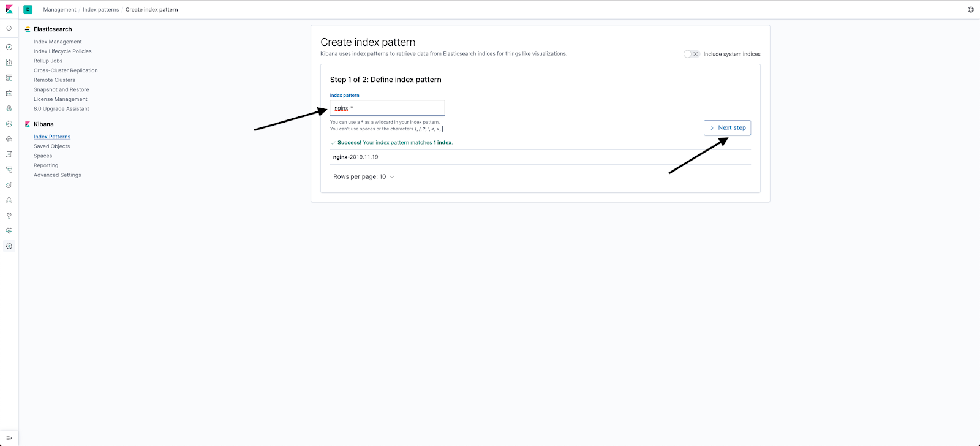This screenshot has width=980, height=446.
Task: Go to the Dashboard app icon
Action: pyautogui.click(x=9, y=78)
